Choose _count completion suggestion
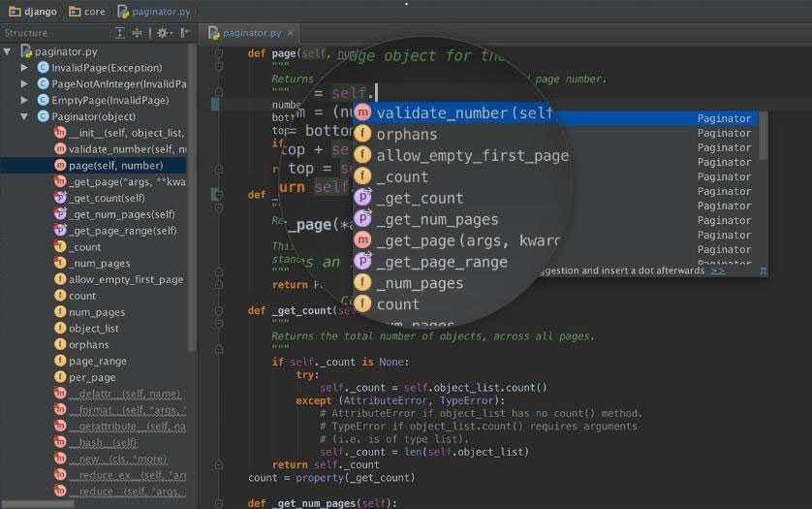Image resolution: width=812 pixels, height=509 pixels. click(402, 176)
